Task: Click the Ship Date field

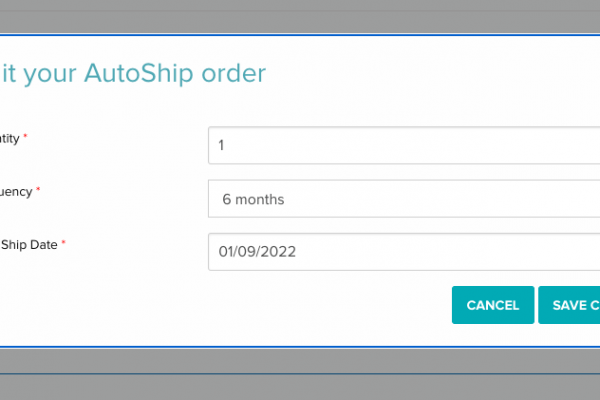Action: tap(400, 252)
